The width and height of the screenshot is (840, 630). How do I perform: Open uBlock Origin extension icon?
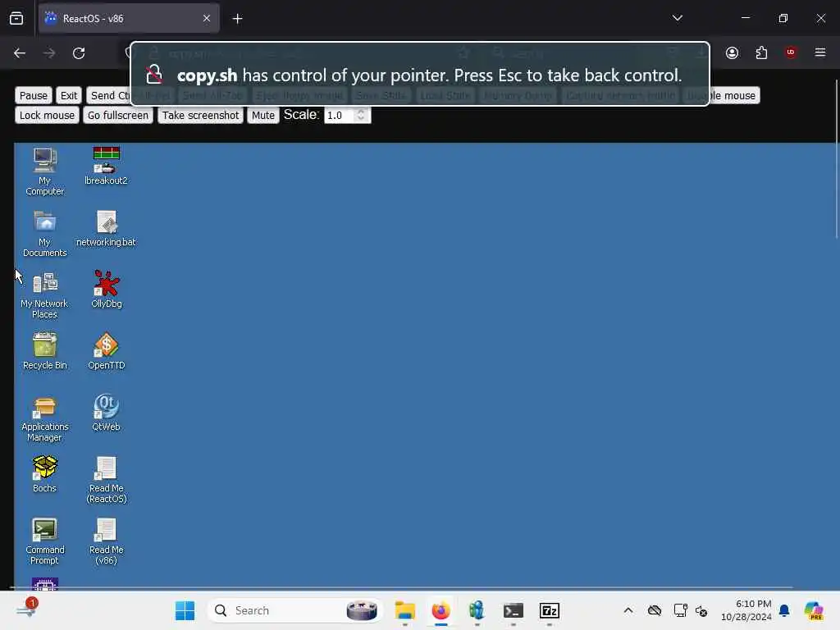[x=791, y=52]
